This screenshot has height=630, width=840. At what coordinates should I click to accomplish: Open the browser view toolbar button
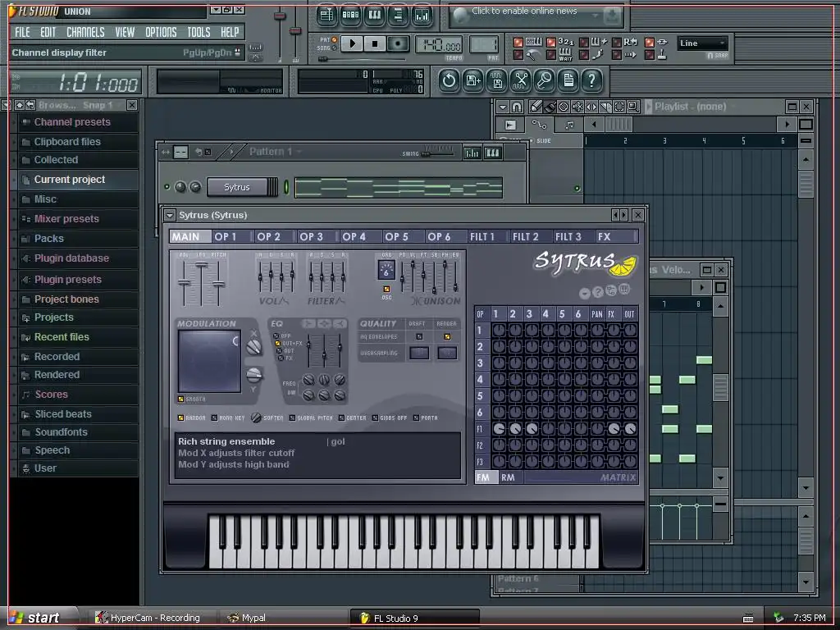pos(398,16)
